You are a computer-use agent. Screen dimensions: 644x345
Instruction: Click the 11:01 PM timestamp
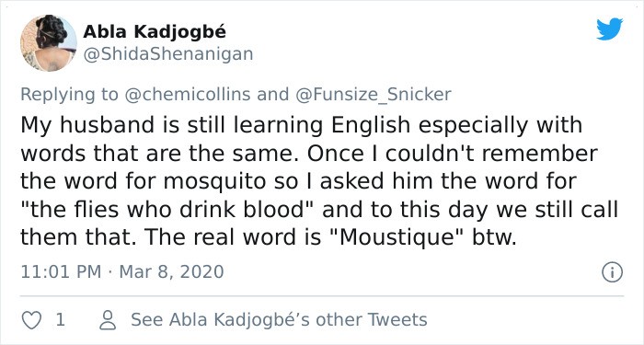tap(61, 272)
